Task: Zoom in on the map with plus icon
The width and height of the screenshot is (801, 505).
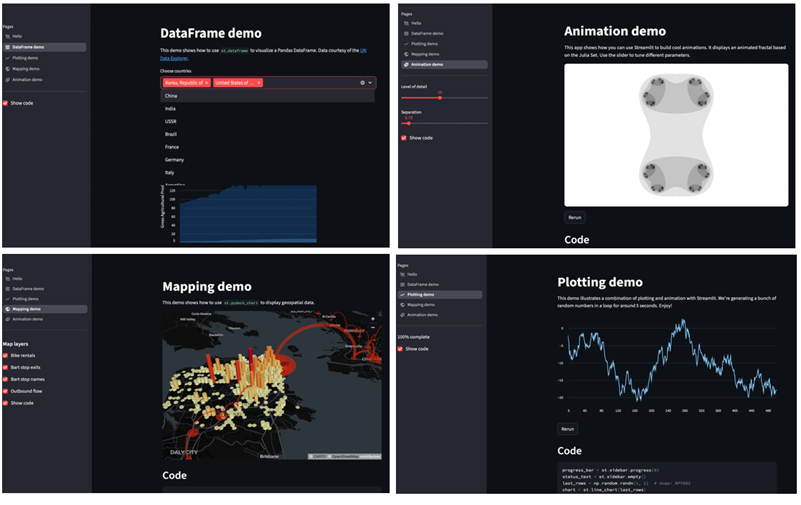Action: point(372,319)
